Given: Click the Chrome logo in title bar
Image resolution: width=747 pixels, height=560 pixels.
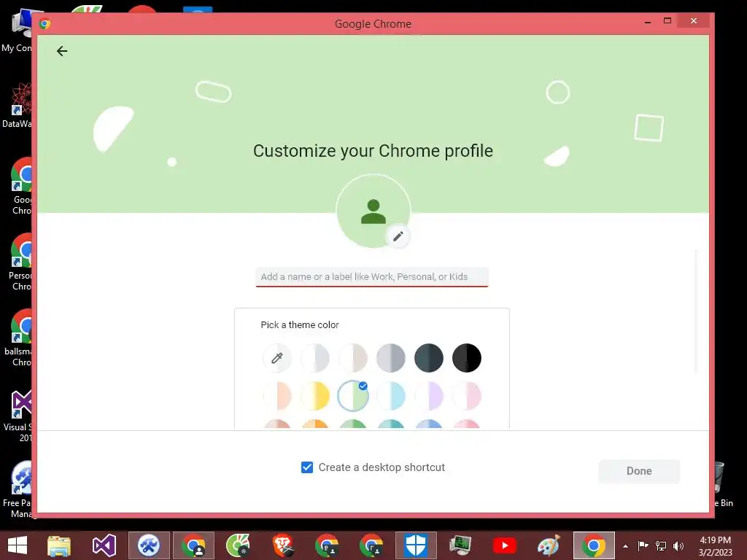Looking at the screenshot, I should click(45, 23).
